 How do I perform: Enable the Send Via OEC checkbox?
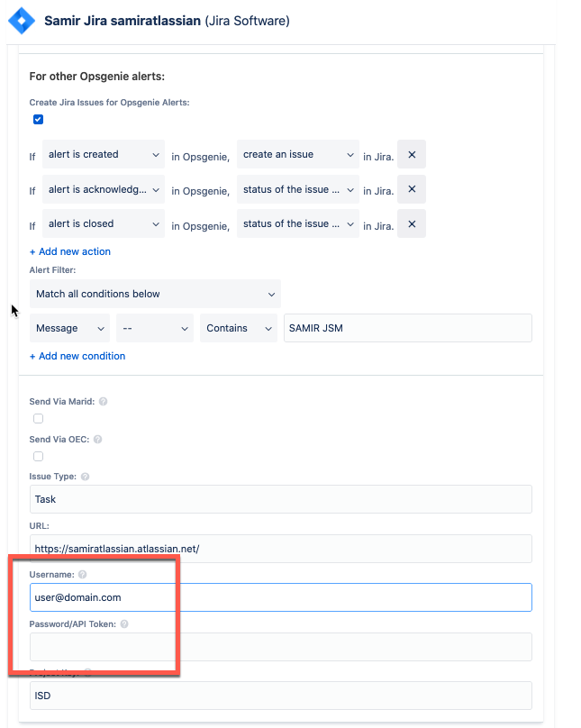coord(38,457)
